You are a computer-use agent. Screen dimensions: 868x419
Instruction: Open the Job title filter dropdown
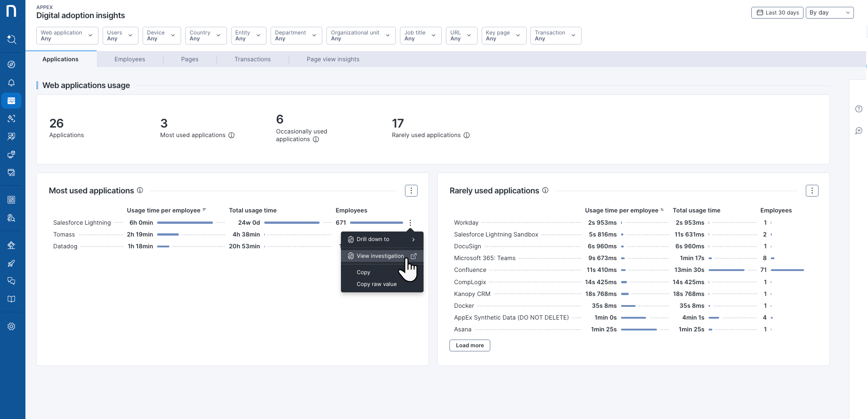420,35
